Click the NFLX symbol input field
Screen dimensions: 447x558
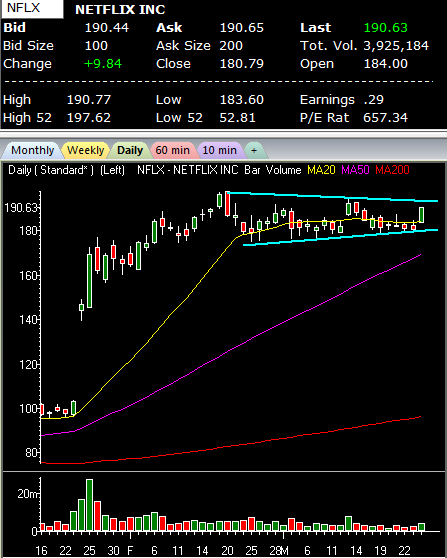click(x=32, y=9)
